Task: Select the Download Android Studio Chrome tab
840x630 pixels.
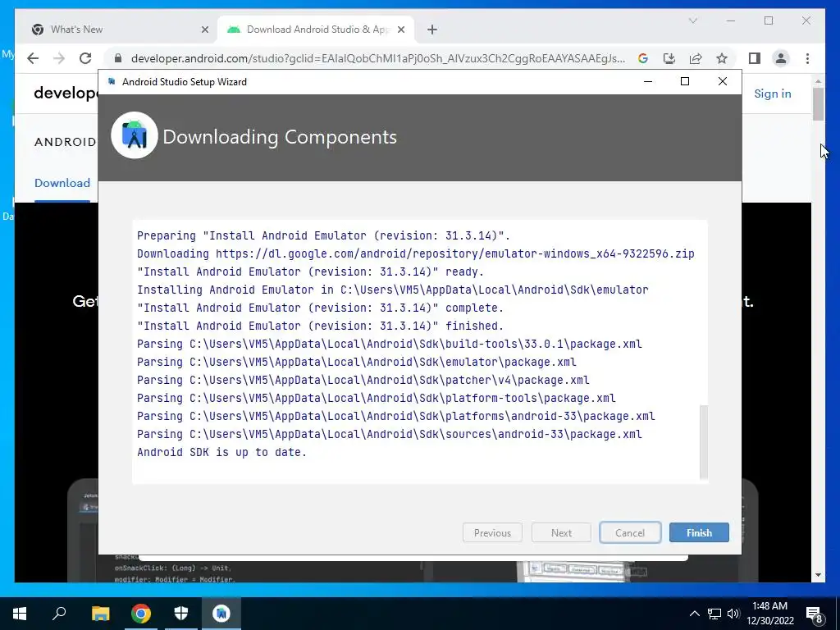Action: pyautogui.click(x=316, y=30)
